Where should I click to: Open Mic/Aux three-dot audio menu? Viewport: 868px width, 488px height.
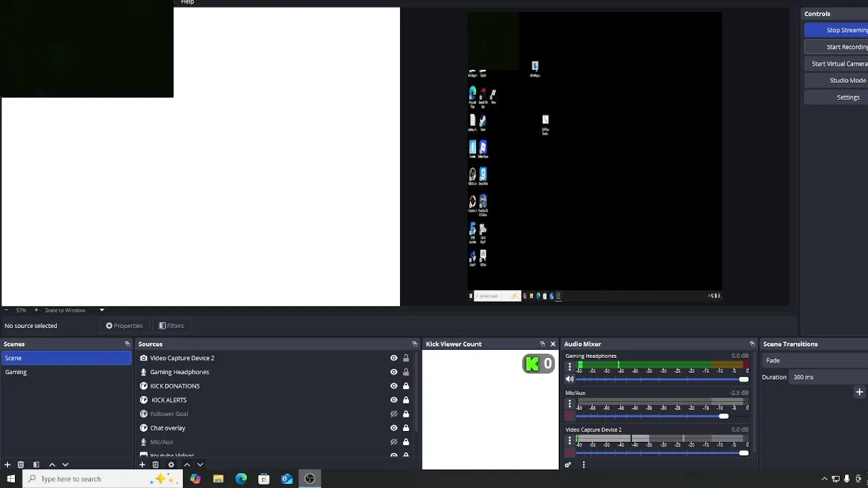point(570,404)
